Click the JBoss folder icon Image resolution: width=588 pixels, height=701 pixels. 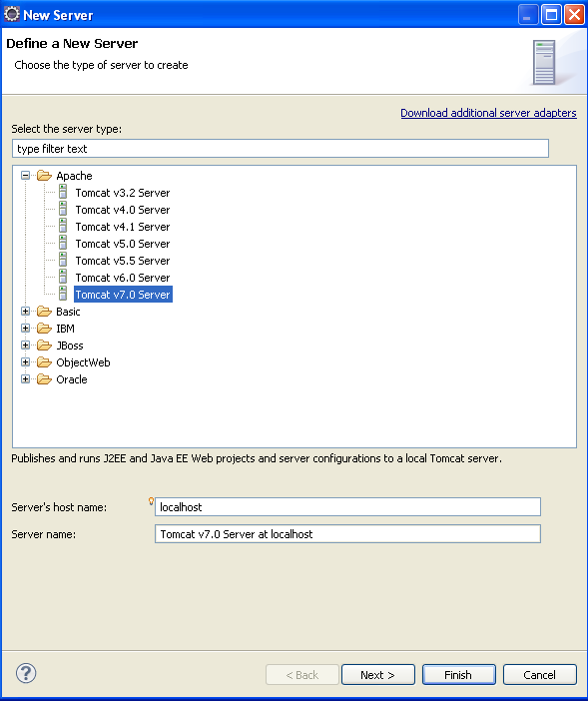[44, 346]
